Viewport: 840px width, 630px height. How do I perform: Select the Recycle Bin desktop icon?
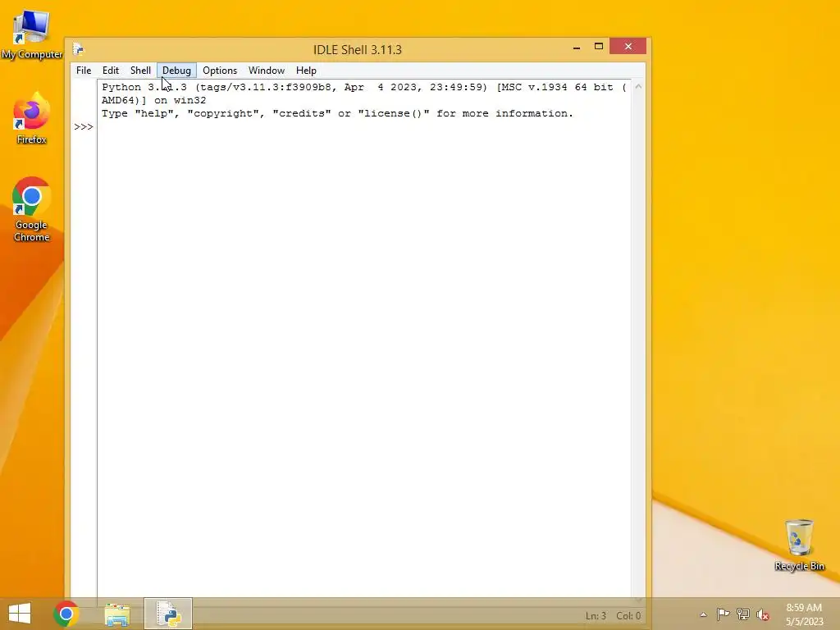[799, 545]
